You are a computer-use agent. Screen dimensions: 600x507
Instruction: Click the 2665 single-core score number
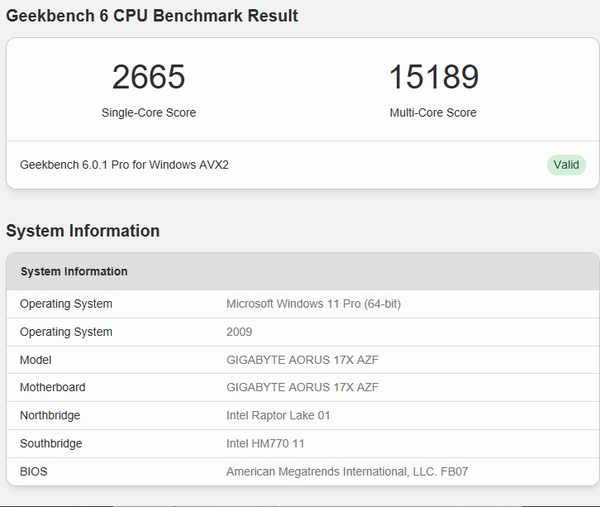(148, 77)
